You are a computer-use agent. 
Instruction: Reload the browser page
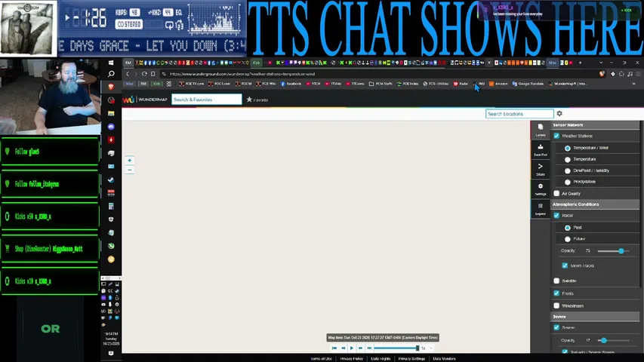tap(144, 74)
